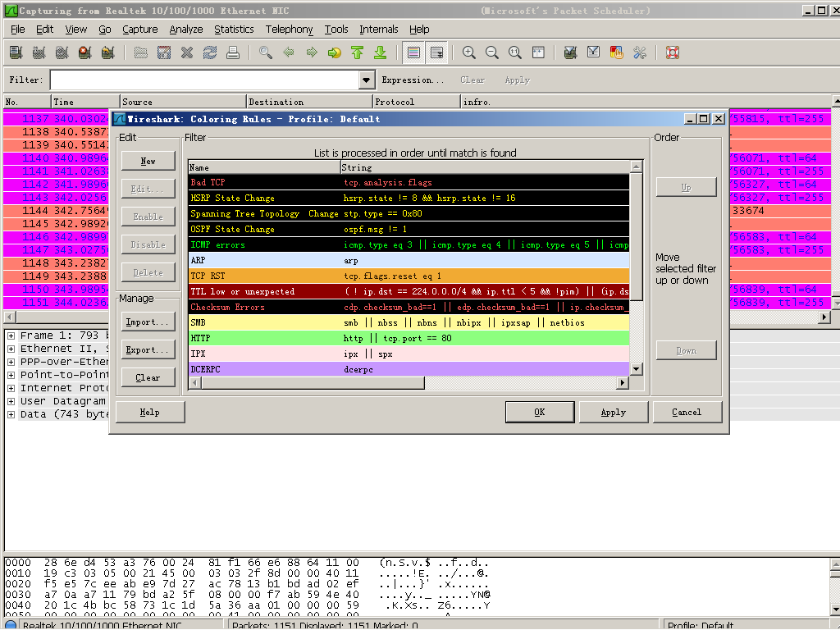Go forward in packet history arrow

click(312, 52)
